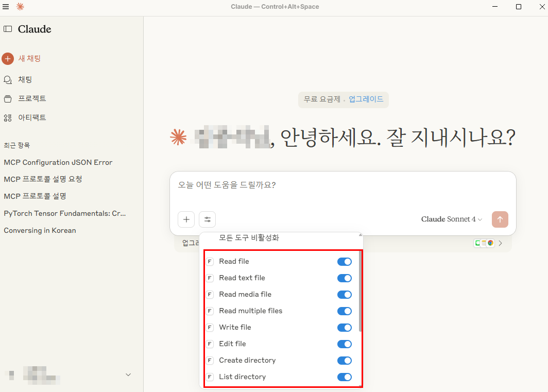This screenshot has height=392, width=548.
Task: Click the 최근 항목 recents heading
Action: pyautogui.click(x=17, y=145)
